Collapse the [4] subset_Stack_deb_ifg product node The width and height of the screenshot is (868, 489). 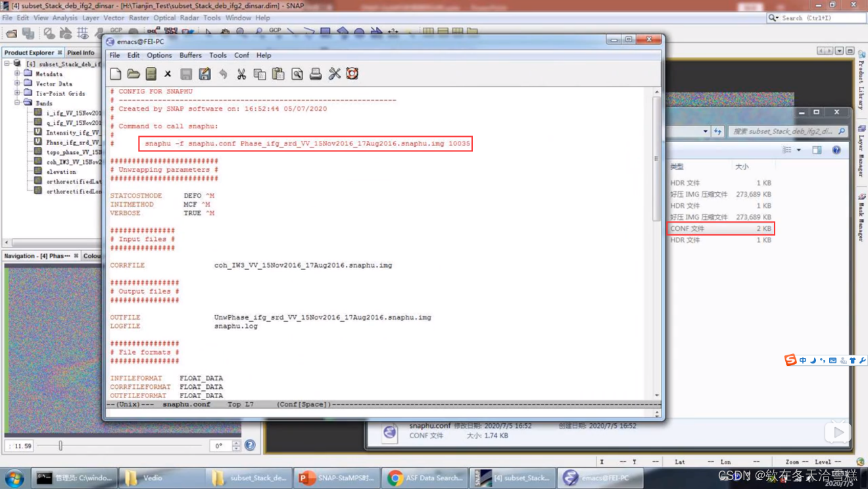click(7, 64)
